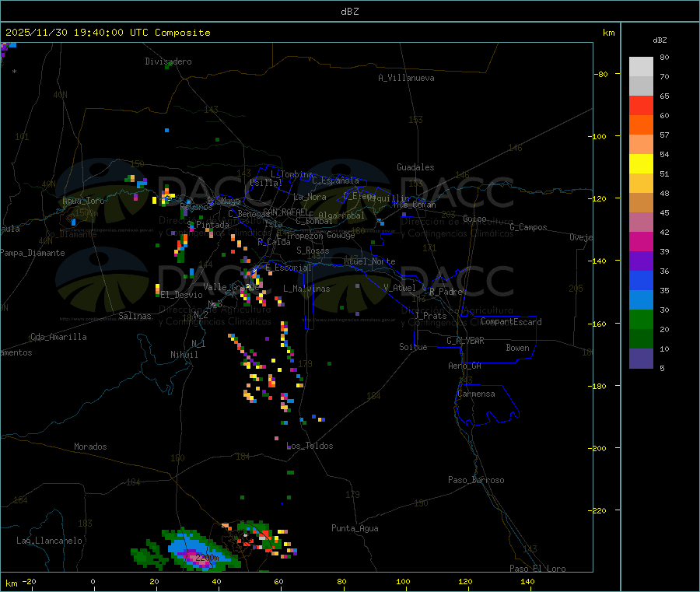Click the S_Rosas map label
The width and height of the screenshot is (700, 592).
[313, 250]
